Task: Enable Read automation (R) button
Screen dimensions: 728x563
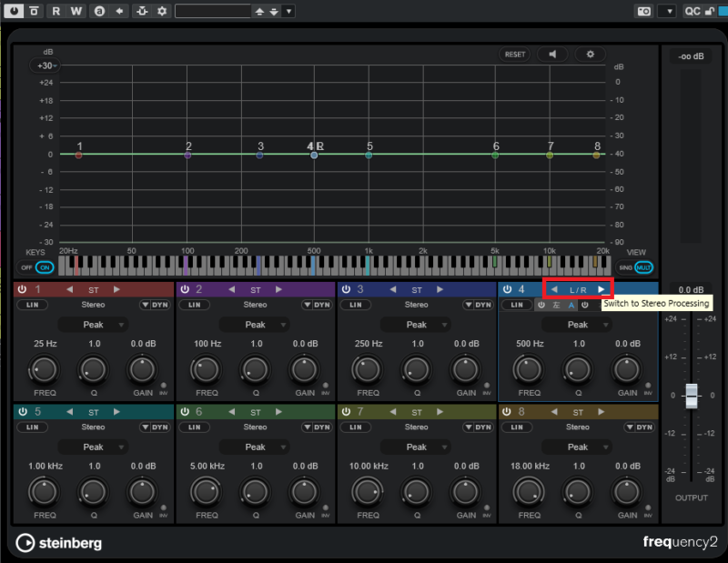Action: pos(56,11)
